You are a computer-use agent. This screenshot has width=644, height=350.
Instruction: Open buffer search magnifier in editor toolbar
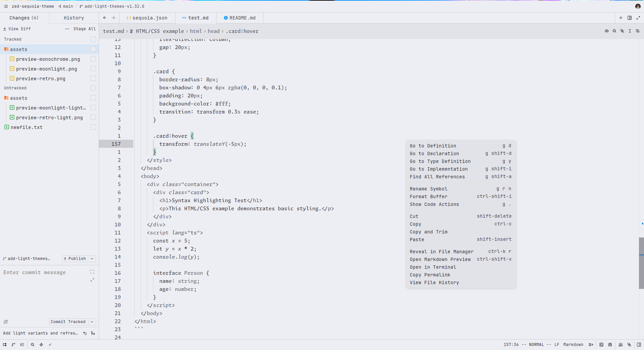coord(614,31)
